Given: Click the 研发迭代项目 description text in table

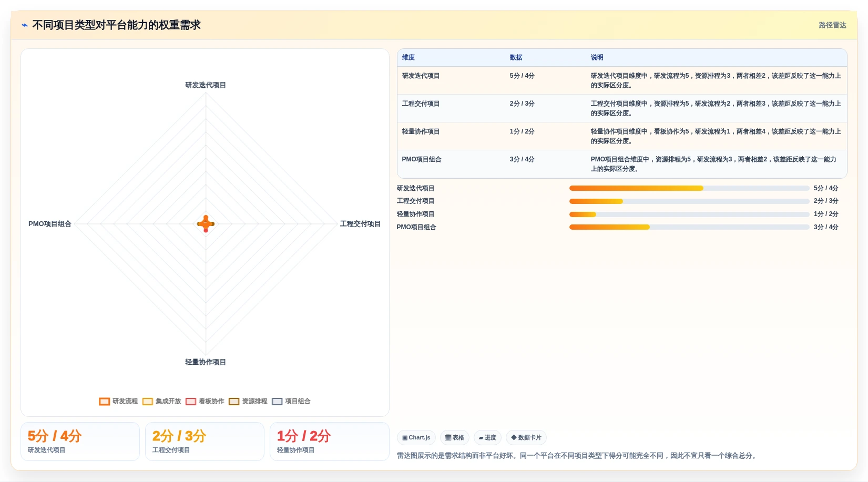Looking at the screenshot, I should click(x=716, y=80).
